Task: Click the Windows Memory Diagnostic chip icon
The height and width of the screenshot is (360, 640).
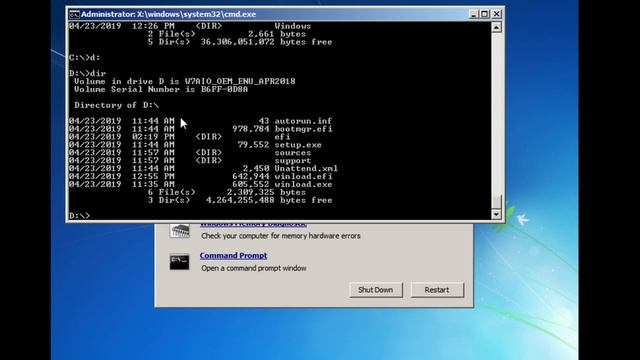Action: (180, 231)
